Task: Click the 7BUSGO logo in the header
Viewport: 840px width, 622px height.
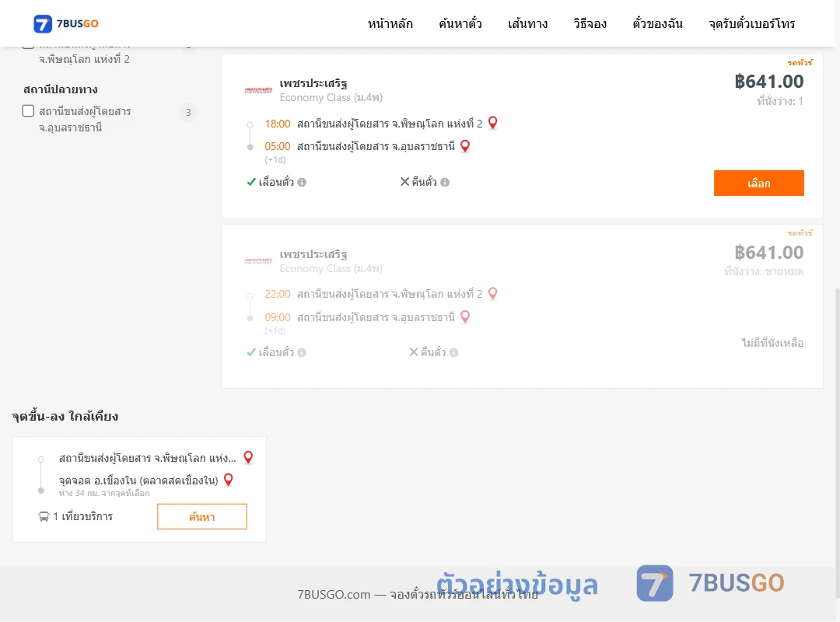Action: pos(66,23)
